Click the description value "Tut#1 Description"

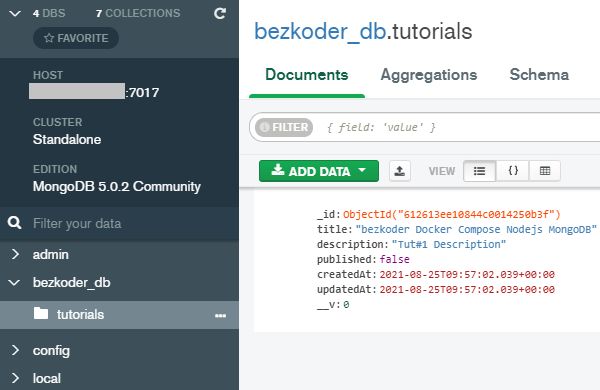pyautogui.click(x=449, y=245)
